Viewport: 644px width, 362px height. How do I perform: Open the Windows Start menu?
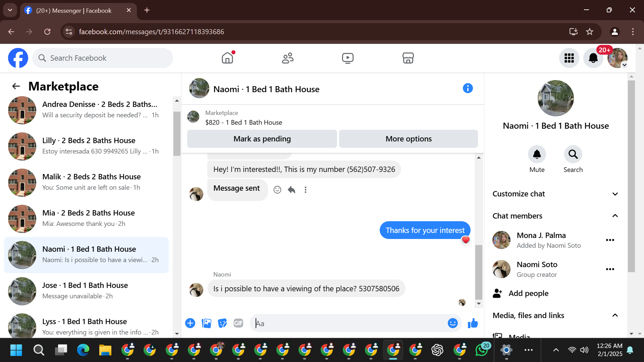[16, 350]
